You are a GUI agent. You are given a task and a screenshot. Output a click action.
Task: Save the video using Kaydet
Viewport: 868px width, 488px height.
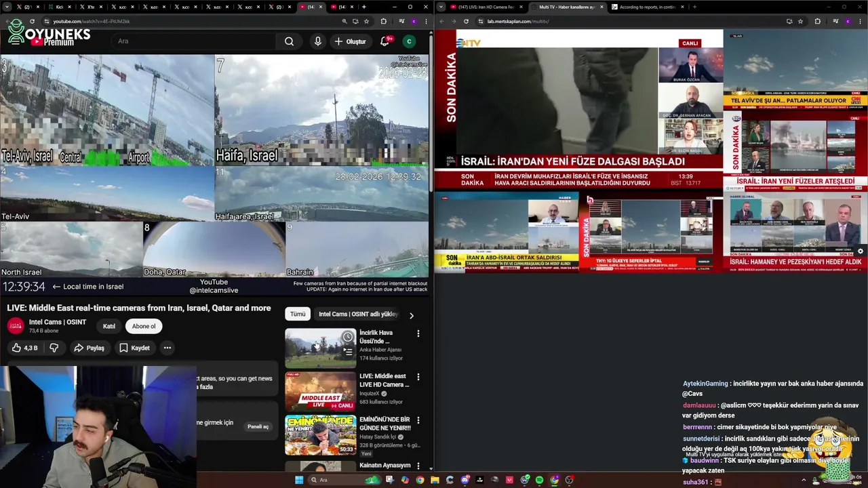(134, 348)
